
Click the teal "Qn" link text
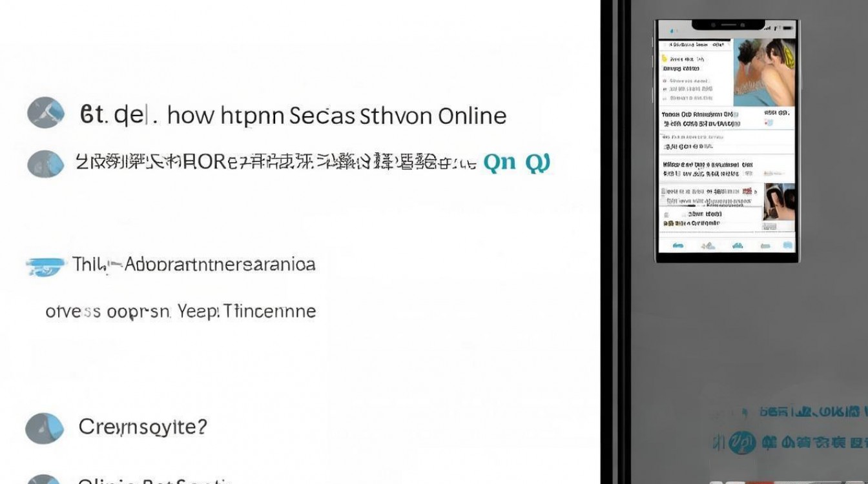pos(499,162)
